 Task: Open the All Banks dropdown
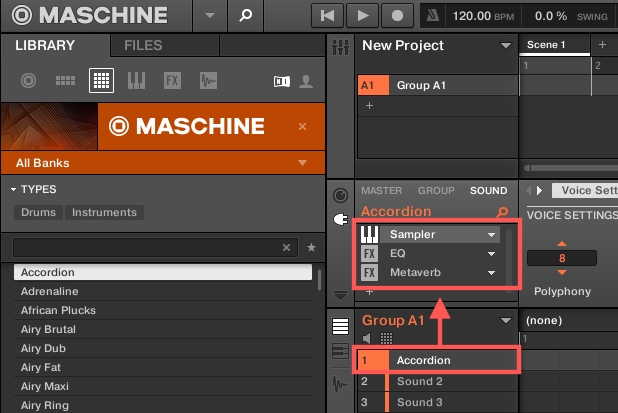coord(302,163)
